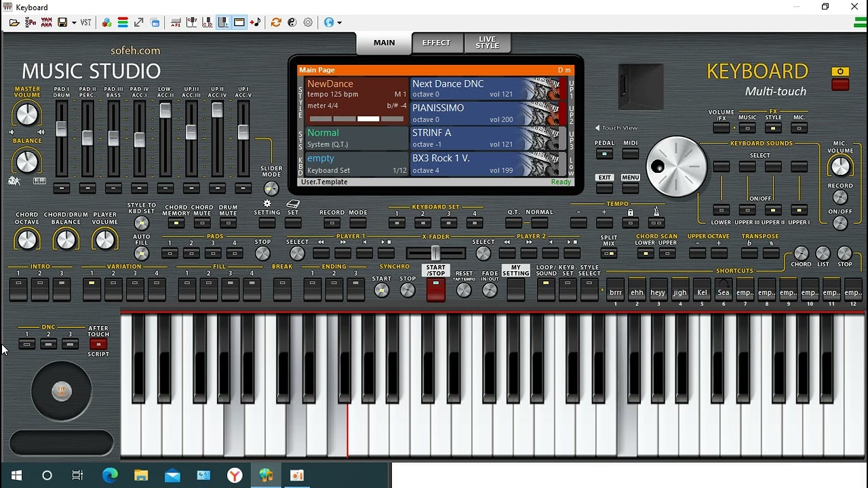The height and width of the screenshot is (488, 868).
Task: Open file with the folder icon
Action: pyautogui.click(x=14, y=22)
